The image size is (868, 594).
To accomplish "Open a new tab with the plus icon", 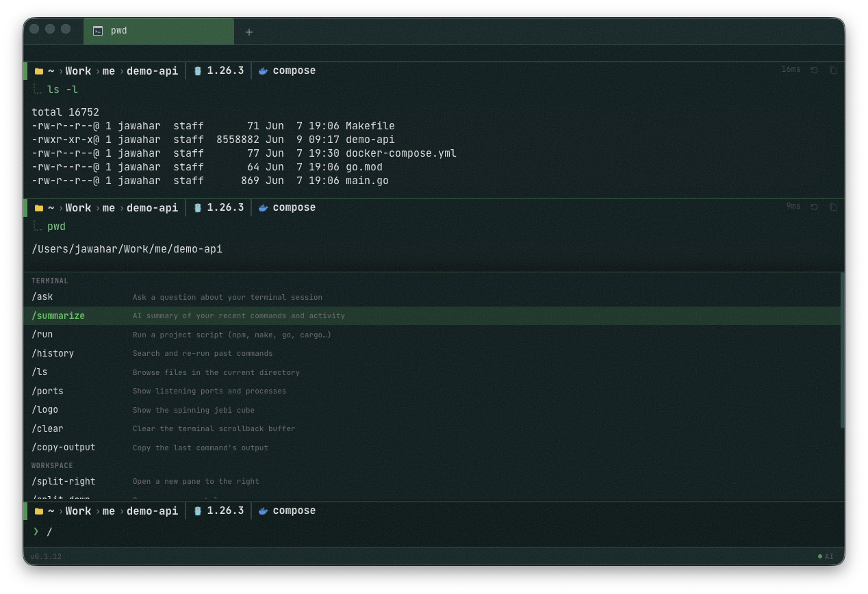I will click(249, 32).
